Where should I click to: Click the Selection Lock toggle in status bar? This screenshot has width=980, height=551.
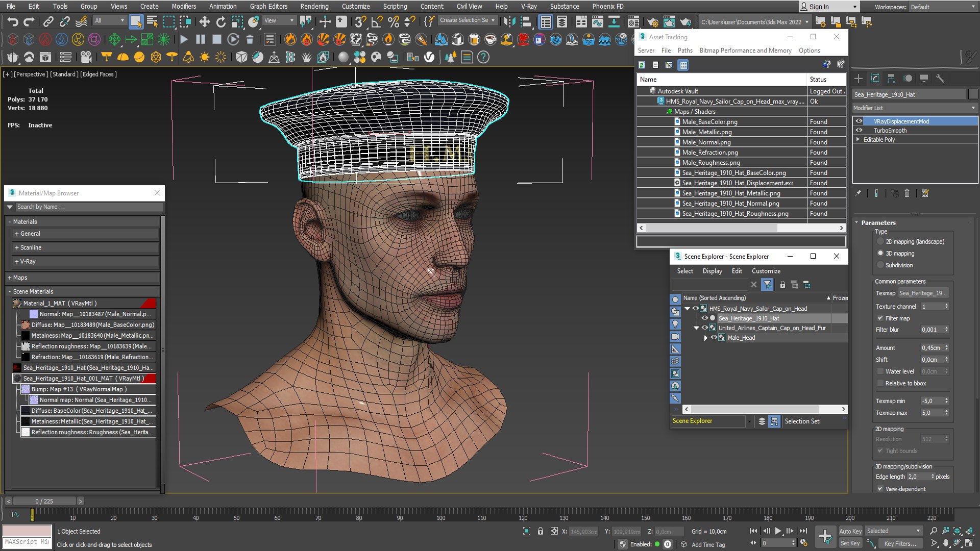pyautogui.click(x=541, y=531)
